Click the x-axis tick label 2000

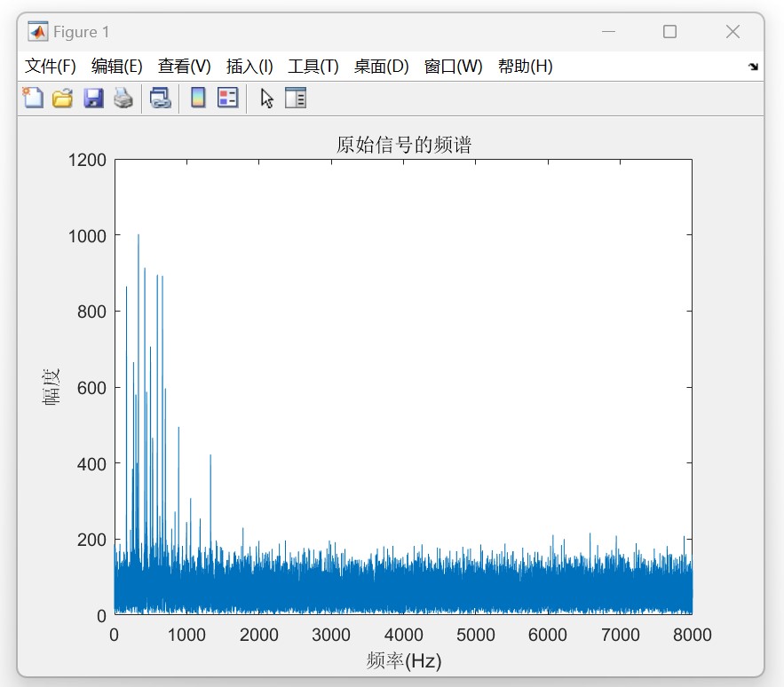(259, 635)
